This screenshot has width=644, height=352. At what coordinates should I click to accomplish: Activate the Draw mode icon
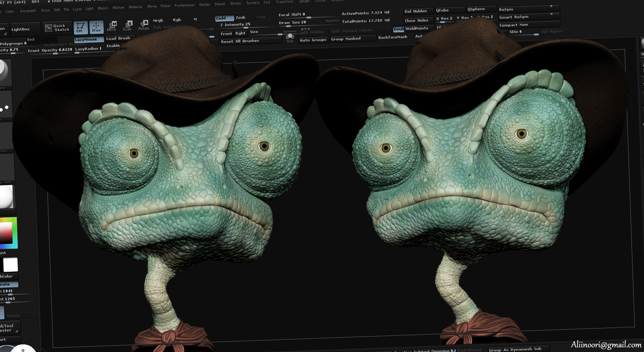96,26
